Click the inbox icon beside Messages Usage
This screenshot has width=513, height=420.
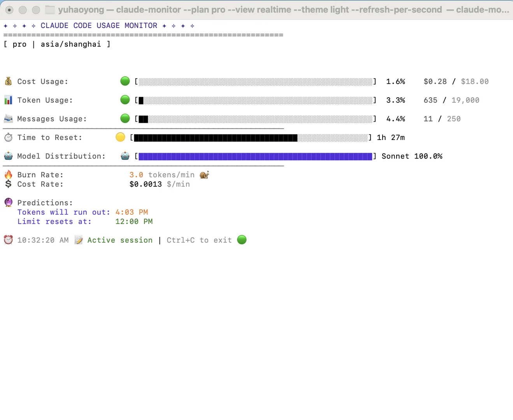point(8,119)
